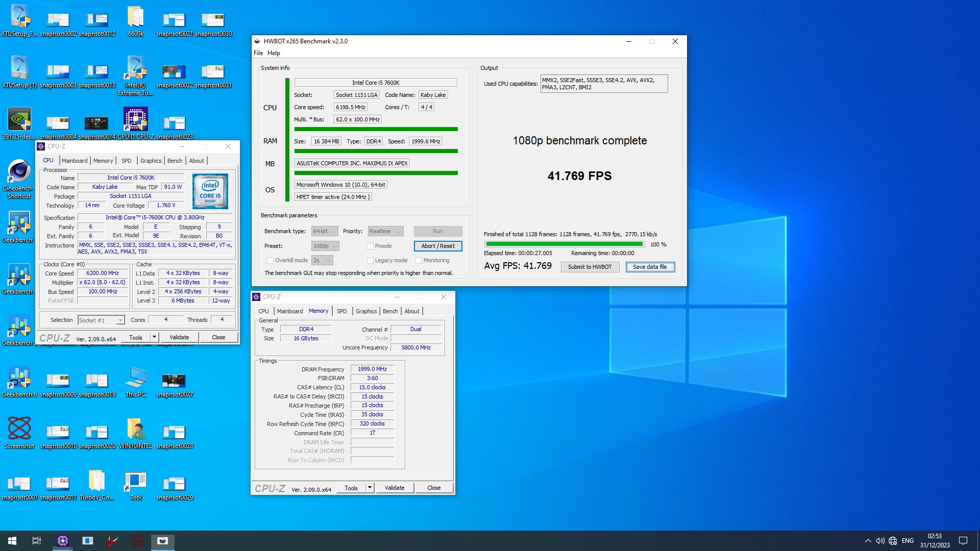
Task: Show hidden system tray icons
Action: coord(868,541)
